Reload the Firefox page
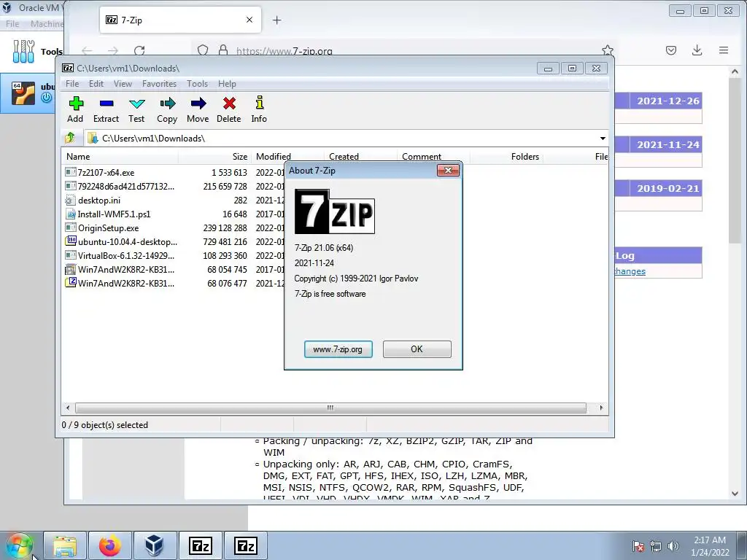Image resolution: width=747 pixels, height=560 pixels. [x=139, y=50]
